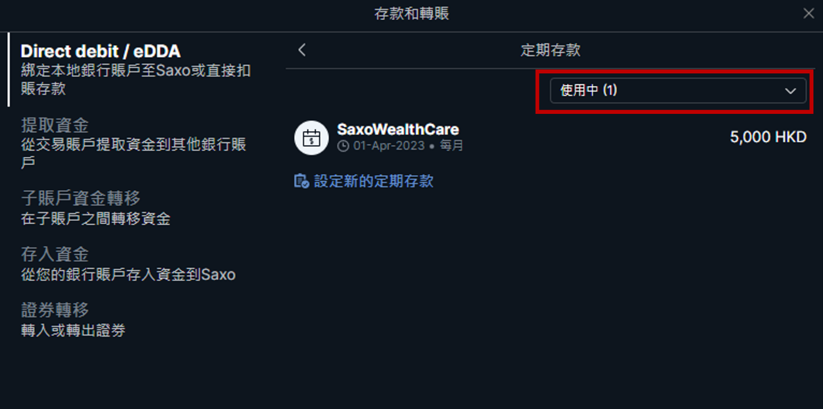
Task: Expand the dropdown's down chevron arrow
Action: (x=790, y=91)
